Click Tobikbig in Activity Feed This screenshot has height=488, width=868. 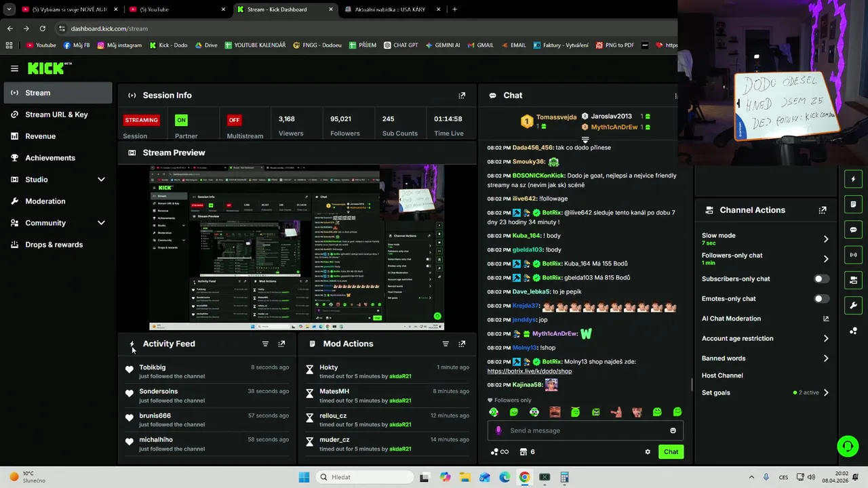tap(153, 367)
